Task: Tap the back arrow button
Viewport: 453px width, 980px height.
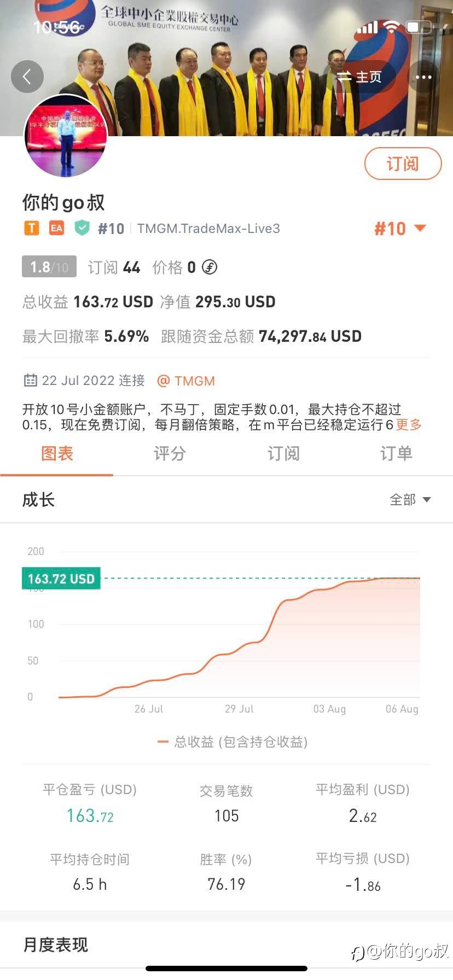Action: coord(27,77)
